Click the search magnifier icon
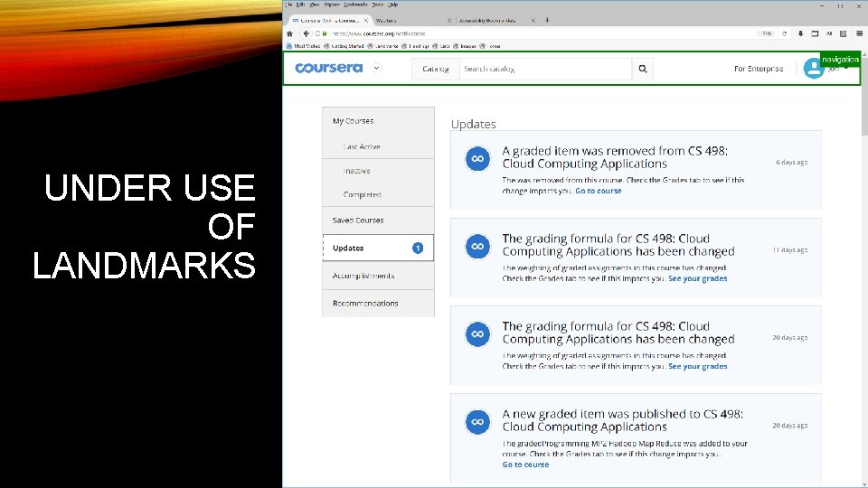The image size is (868, 488). pos(643,69)
